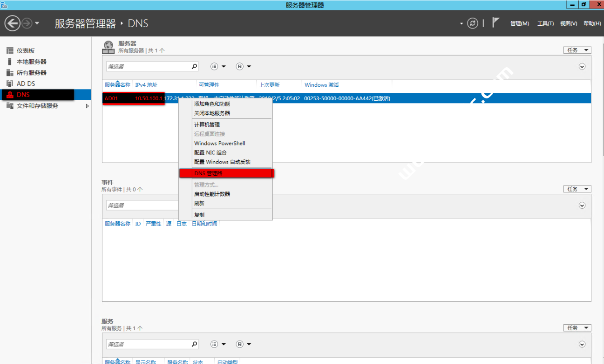Open the 任务 dropdown in 事件 section
This screenshot has height=364, width=604.
point(577,189)
